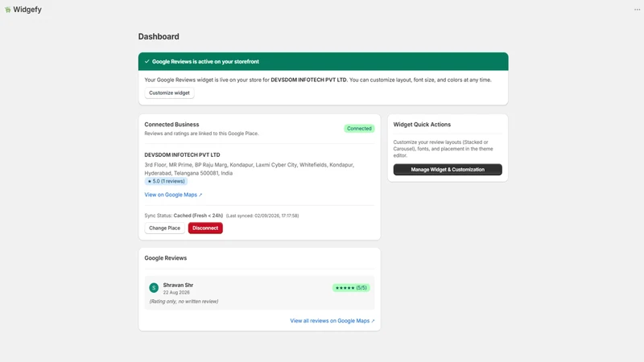Click the Connected Business heading
Image resolution: width=644 pixels, height=362 pixels.
[x=171, y=125]
